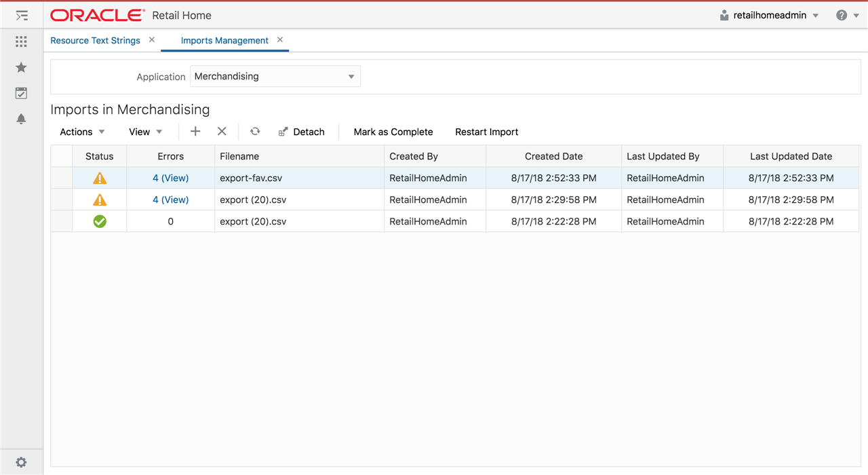The width and height of the screenshot is (868, 475).
Task: Open the Reports clipboard icon in sidebar
Action: (21, 93)
